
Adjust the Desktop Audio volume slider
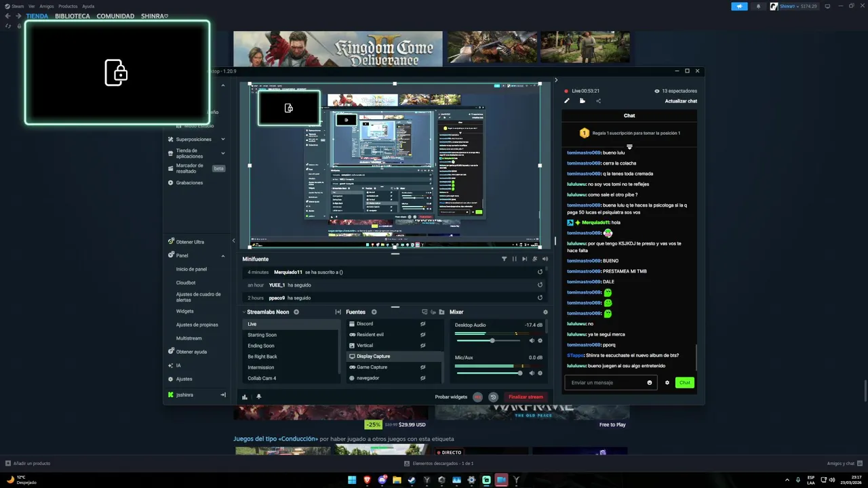pyautogui.click(x=489, y=340)
